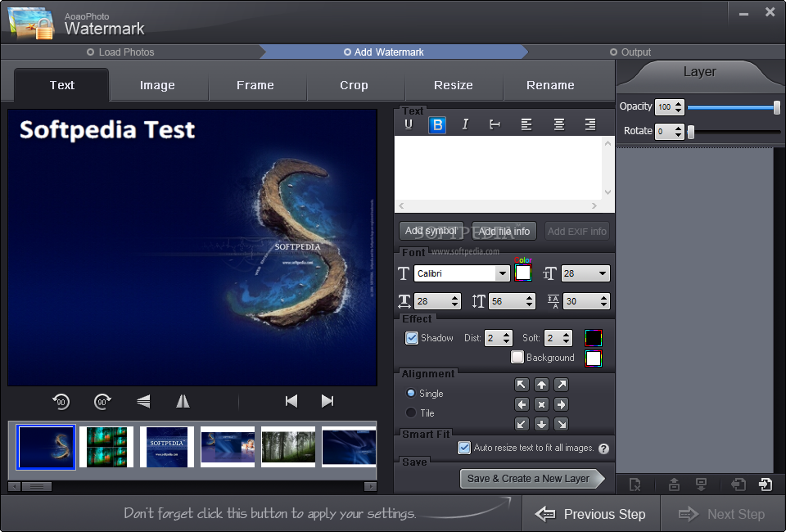The width and height of the screenshot is (786, 532).
Task: Align watermark to middle right
Action: coord(562,404)
